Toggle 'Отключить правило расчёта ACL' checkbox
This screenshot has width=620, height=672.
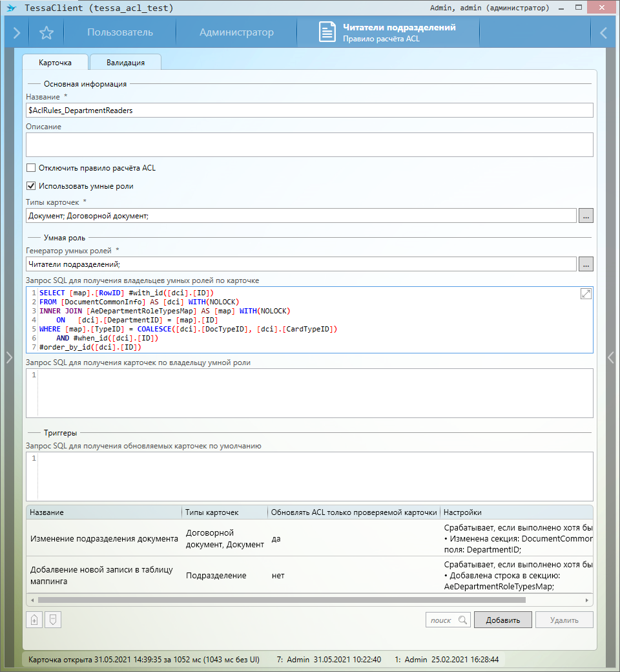30,168
